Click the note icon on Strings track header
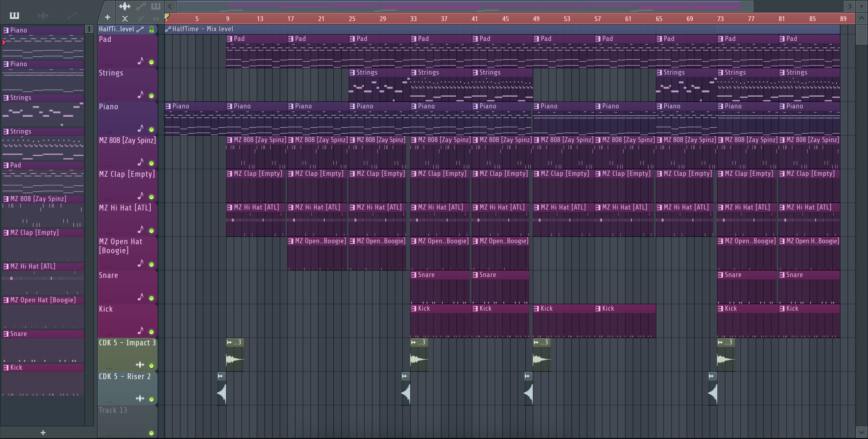 (x=140, y=95)
